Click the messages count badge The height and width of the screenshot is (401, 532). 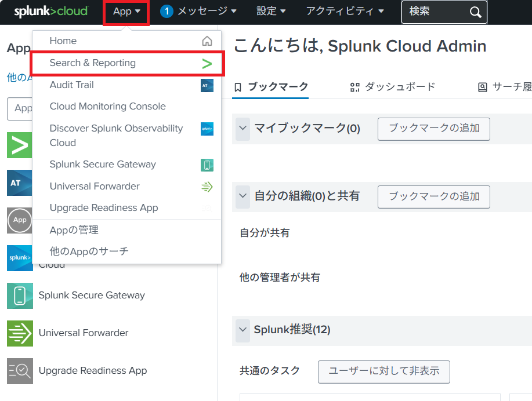point(167,12)
